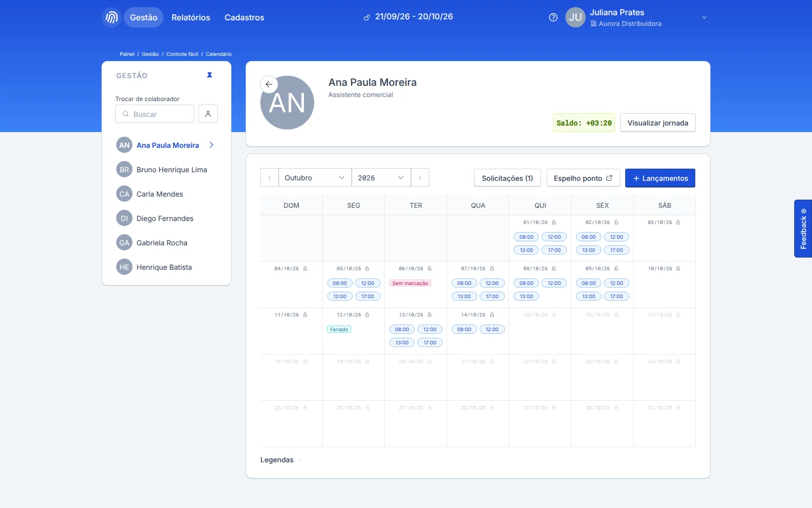Click lock icon on 14/10/26
This screenshot has width=812, height=508.
click(x=492, y=315)
